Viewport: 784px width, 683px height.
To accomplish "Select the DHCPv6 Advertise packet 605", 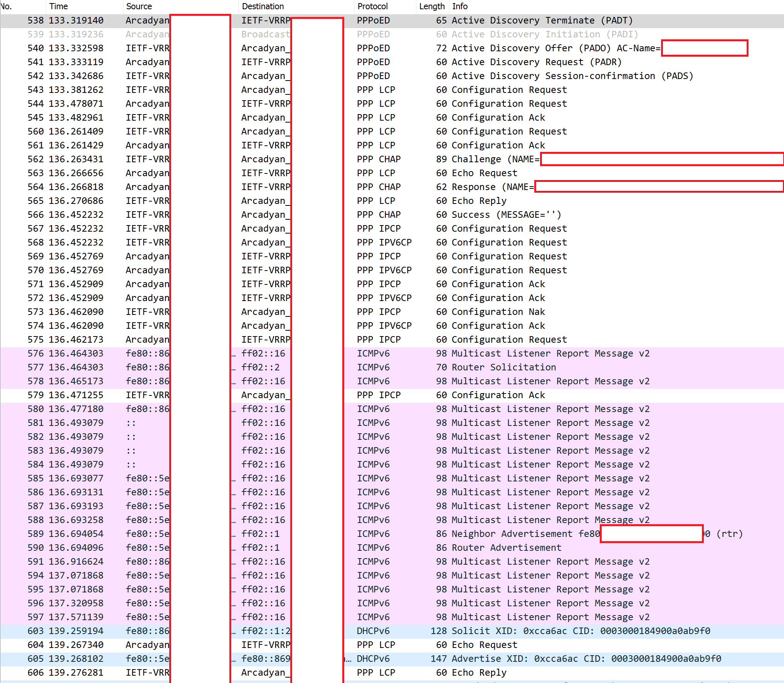I will tap(385, 659).
